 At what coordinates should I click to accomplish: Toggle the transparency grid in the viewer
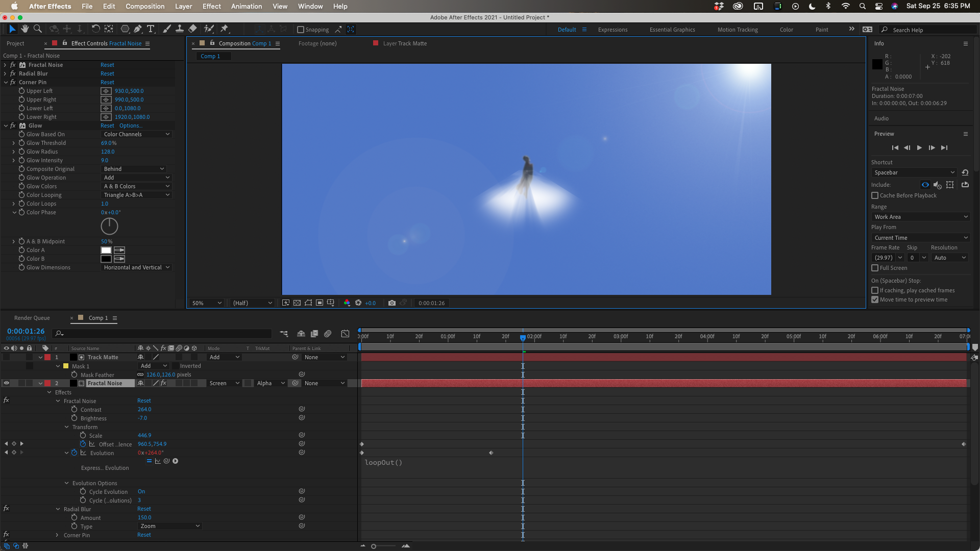pos(297,303)
